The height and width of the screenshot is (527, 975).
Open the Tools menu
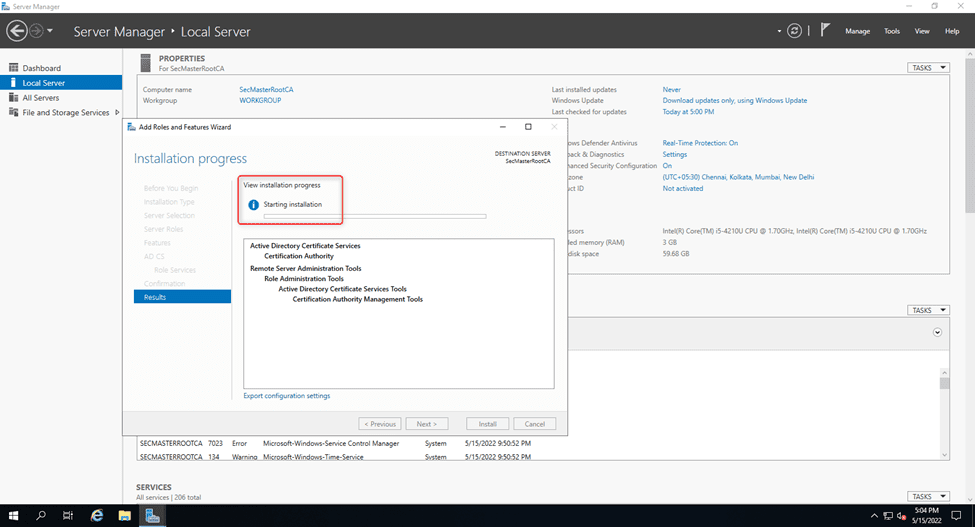(x=892, y=31)
